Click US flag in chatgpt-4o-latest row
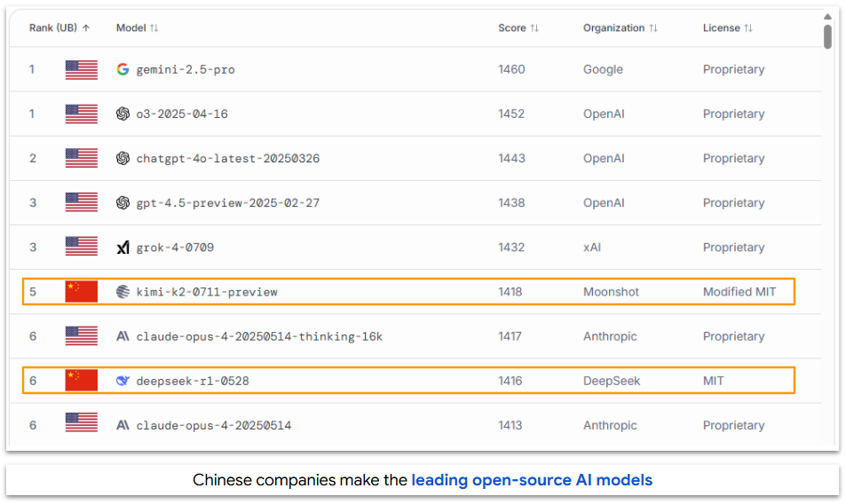 (82, 158)
